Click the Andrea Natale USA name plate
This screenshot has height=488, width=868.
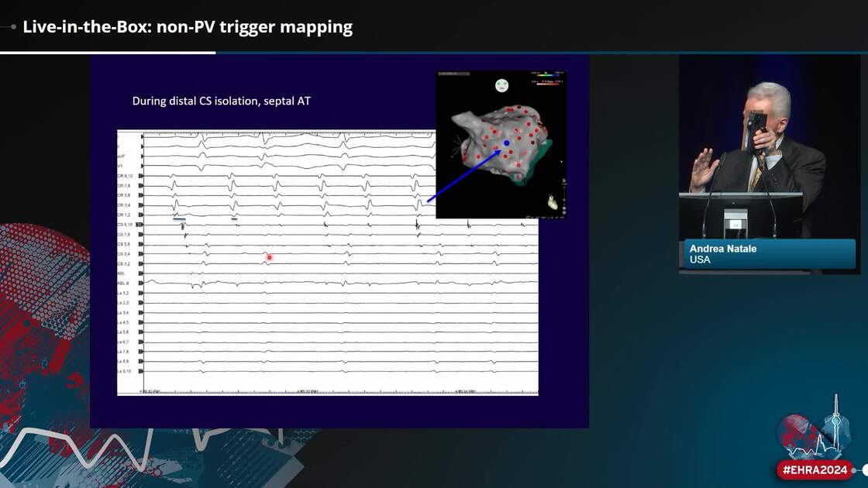pos(767,254)
